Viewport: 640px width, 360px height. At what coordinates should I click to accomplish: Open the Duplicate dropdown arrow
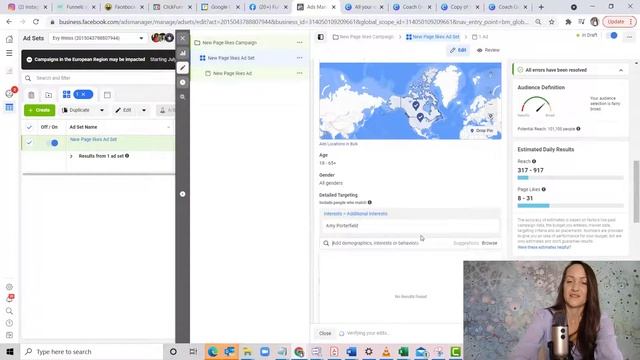pos(102,110)
